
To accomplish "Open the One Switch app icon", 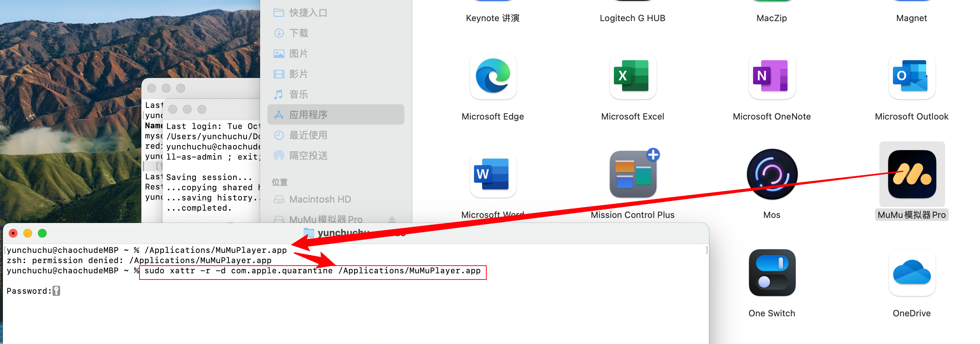I will click(772, 273).
